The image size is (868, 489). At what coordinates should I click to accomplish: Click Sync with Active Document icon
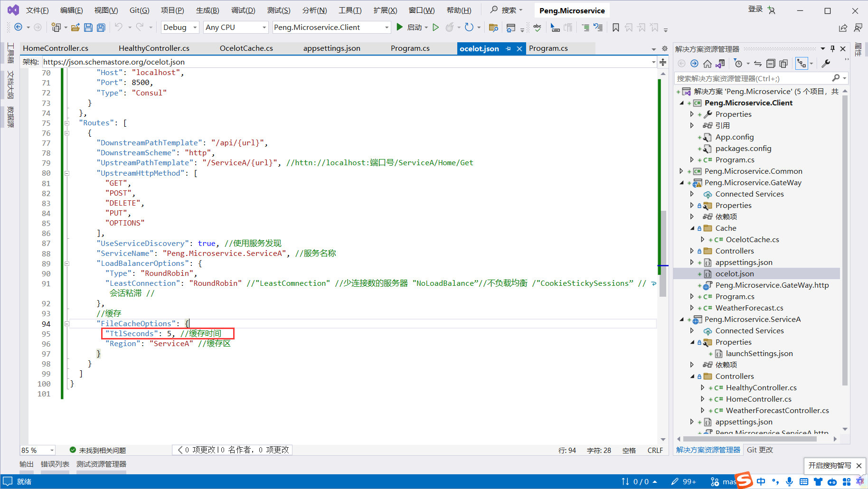(x=758, y=64)
